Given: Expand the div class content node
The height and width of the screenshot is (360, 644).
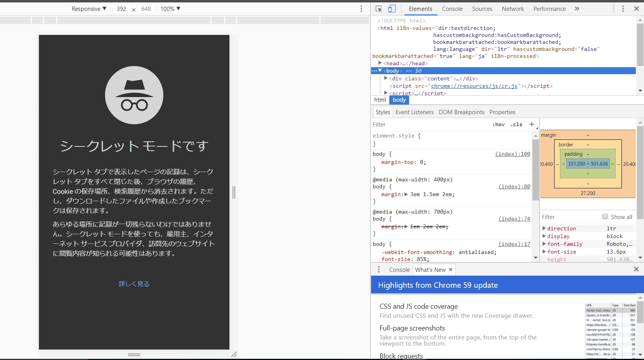Looking at the screenshot, I should (x=386, y=78).
